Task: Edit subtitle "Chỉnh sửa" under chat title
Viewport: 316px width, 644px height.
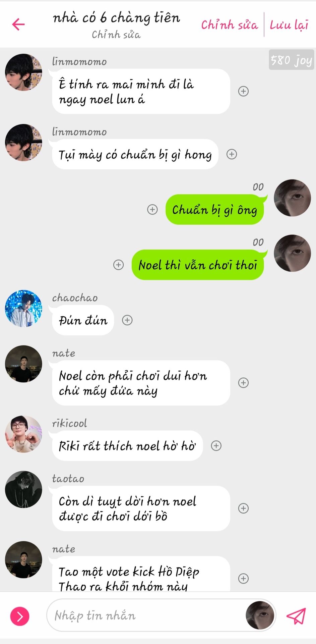Action: [x=116, y=34]
